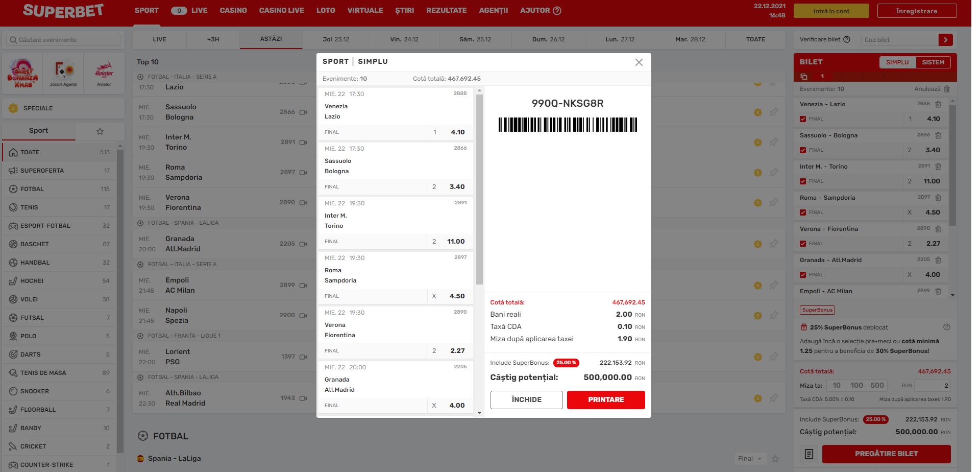Click the dialog event list scrollbar
This screenshot has width=980, height=472.
coord(479,189)
